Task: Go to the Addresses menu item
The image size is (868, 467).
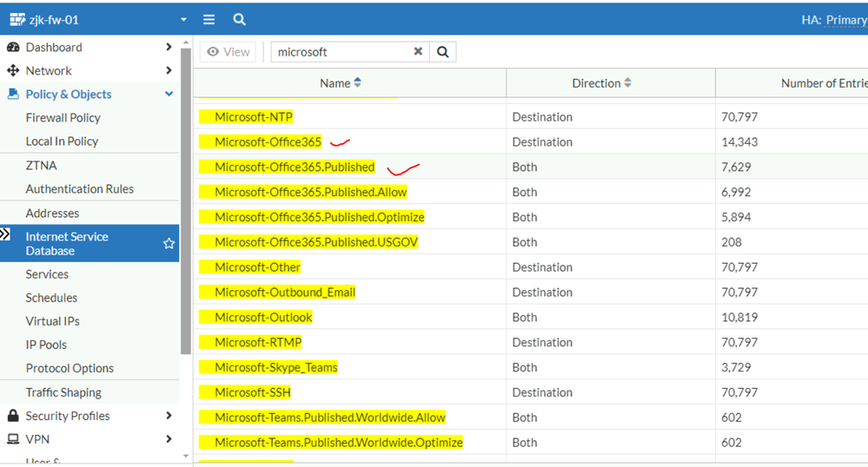Action: tap(52, 214)
